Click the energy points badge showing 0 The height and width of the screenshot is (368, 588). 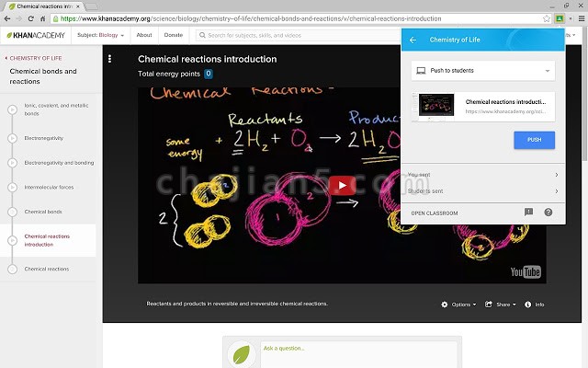coord(209,74)
